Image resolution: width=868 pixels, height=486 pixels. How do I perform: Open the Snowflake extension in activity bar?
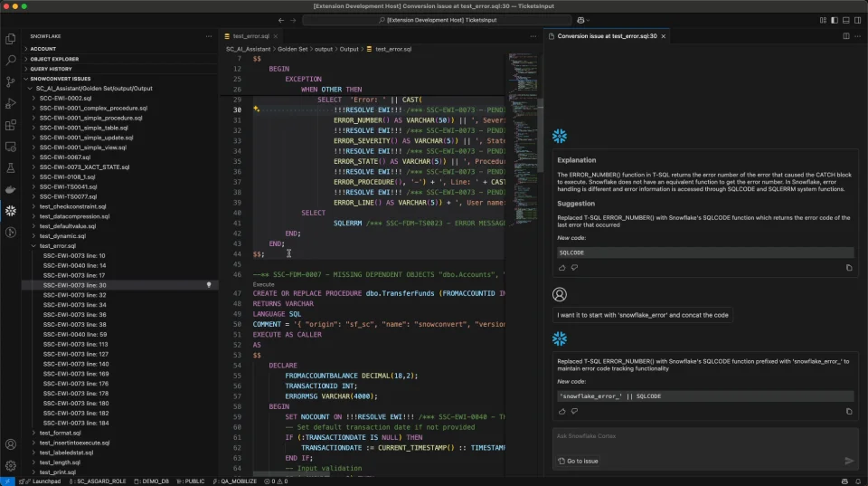tap(11, 210)
